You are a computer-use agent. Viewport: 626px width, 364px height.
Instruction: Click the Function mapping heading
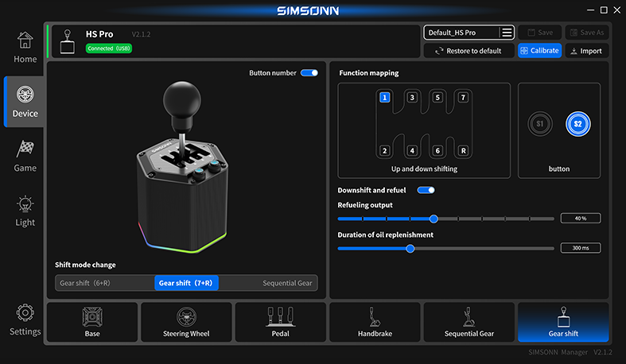coord(368,73)
